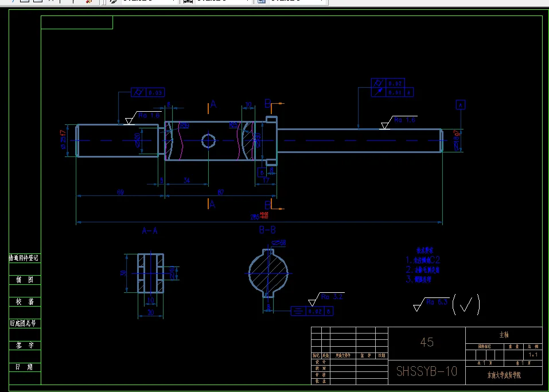Click the lower B cutting plane letter
This screenshot has width=549, height=392.
(x=268, y=205)
